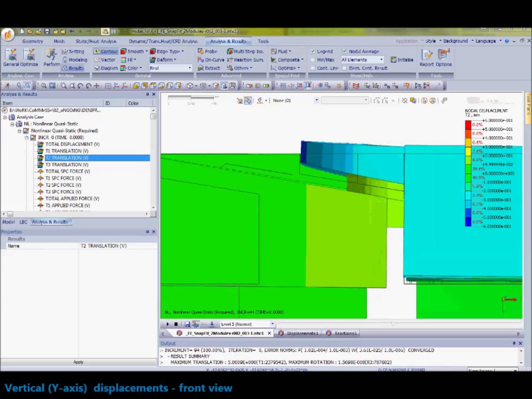The width and height of the screenshot is (532, 399).
Task: Enable the Cont. Line checkbox
Action: point(313,68)
